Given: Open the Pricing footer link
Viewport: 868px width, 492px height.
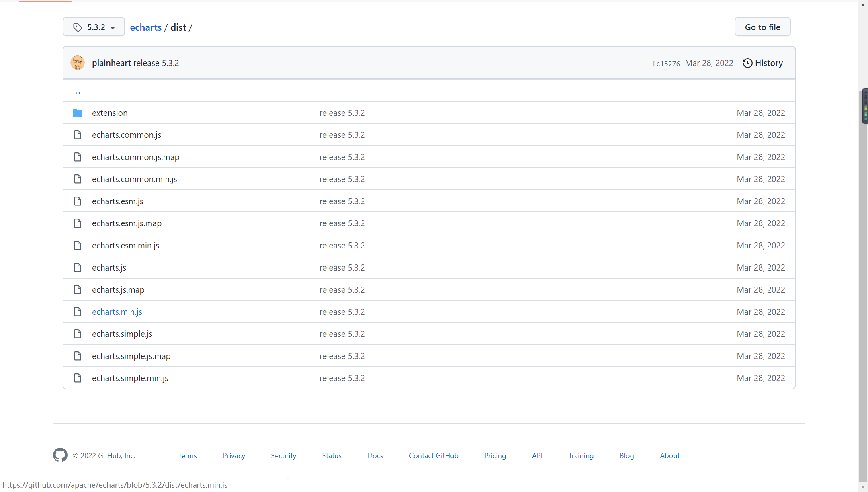Looking at the screenshot, I should [495, 455].
